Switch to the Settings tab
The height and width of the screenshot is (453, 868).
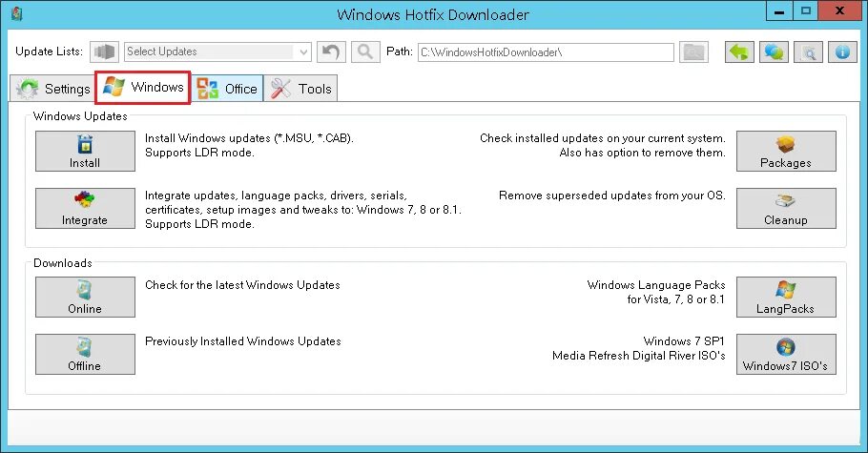(x=52, y=89)
